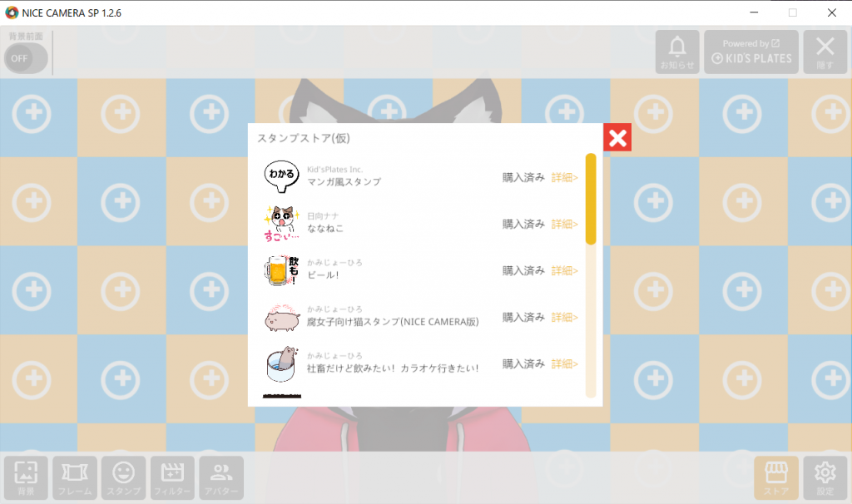The width and height of the screenshot is (852, 504).
Task: View 詳細 for 社畜だけど飲みたい stamp
Action: coord(565,364)
